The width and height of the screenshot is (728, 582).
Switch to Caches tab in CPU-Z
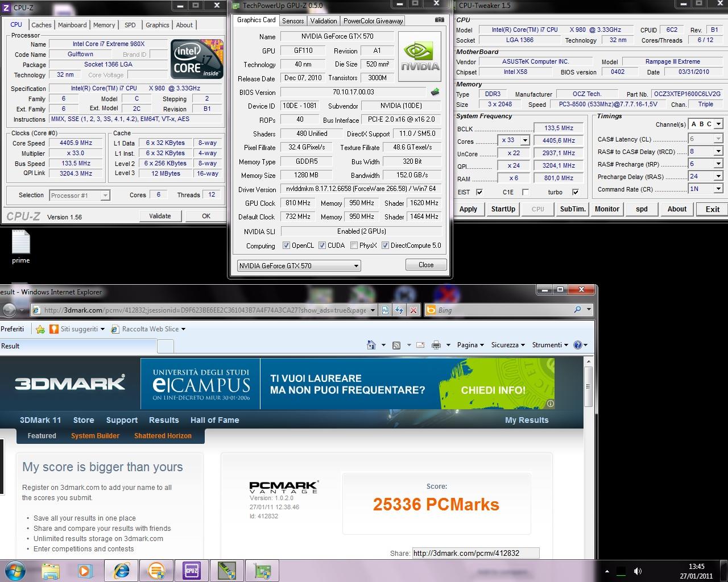pyautogui.click(x=42, y=25)
